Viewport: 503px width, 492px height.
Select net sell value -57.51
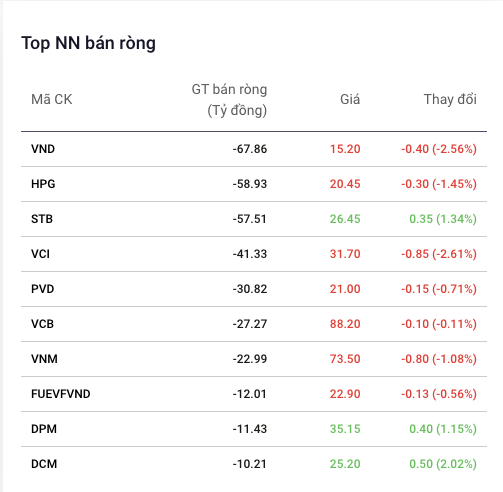250,219
